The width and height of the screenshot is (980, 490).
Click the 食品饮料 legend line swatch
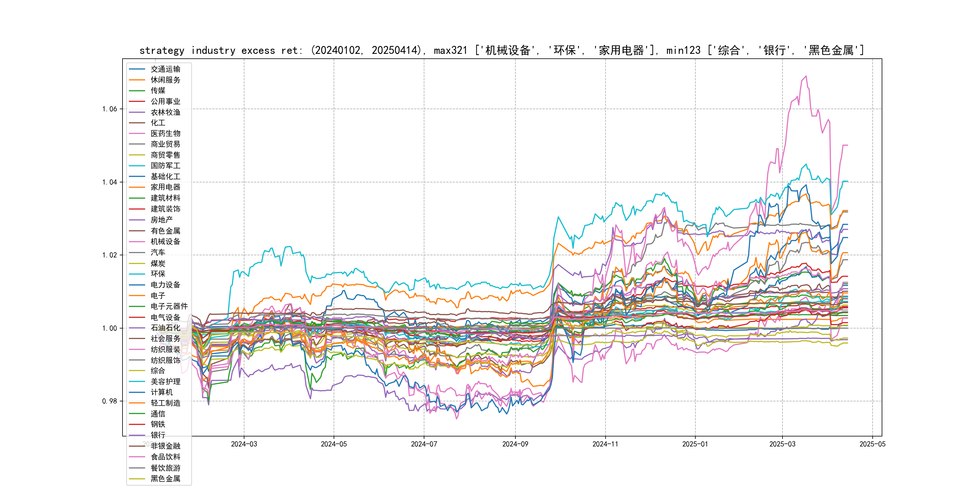click(137, 457)
